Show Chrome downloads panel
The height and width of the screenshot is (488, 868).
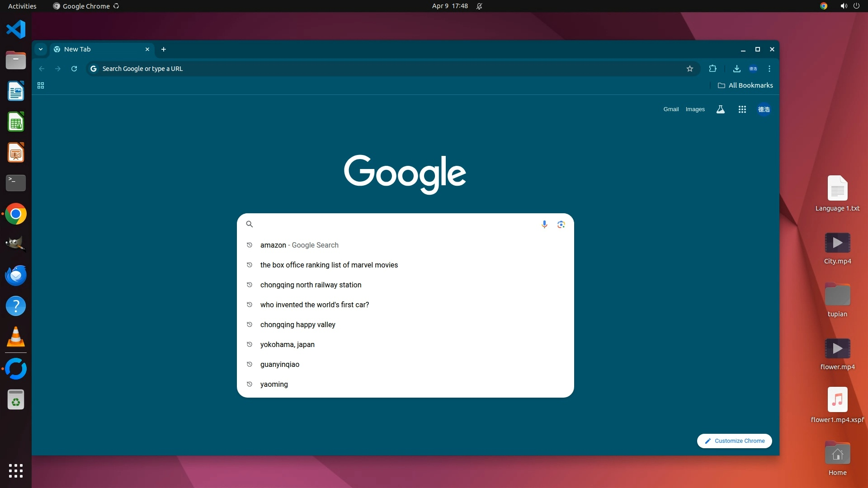pyautogui.click(x=736, y=69)
